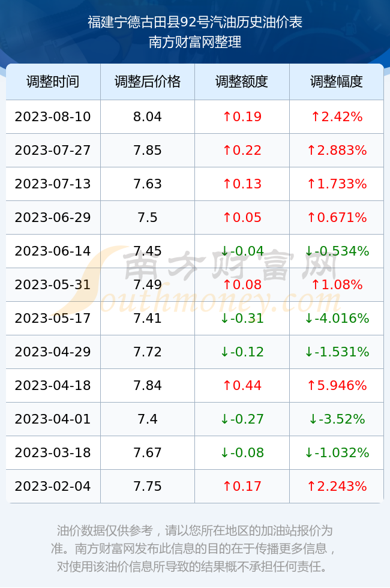390x588 pixels.
Task: Click the red up-arrow 2.883% cell
Action: pyautogui.click(x=337, y=151)
